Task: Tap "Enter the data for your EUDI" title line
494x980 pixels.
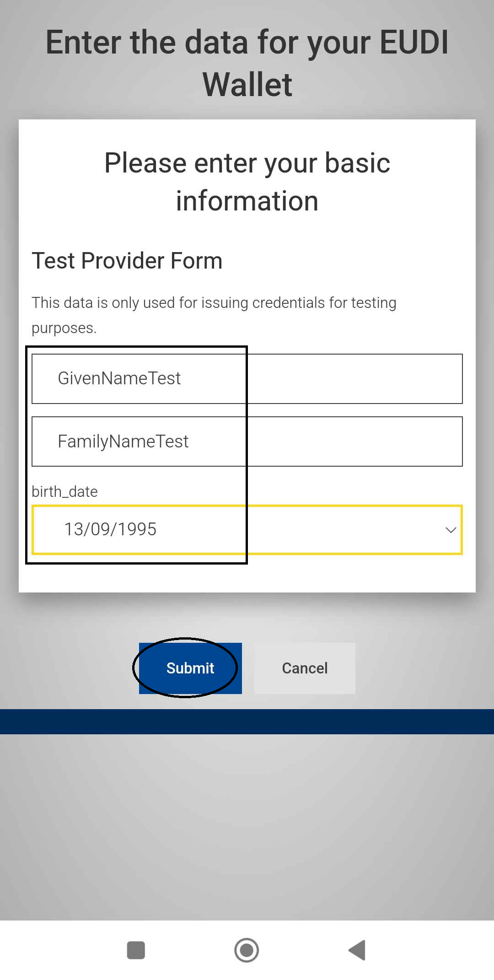Action: point(247,42)
